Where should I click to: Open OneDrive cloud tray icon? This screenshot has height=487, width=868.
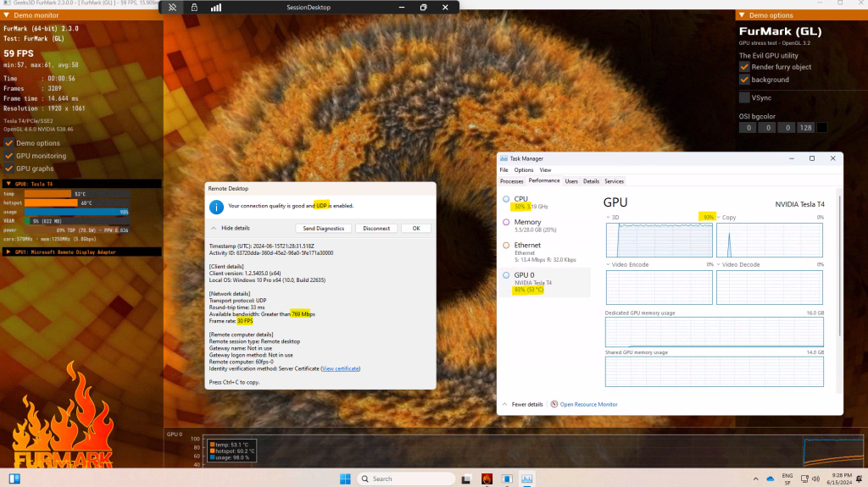(770, 479)
